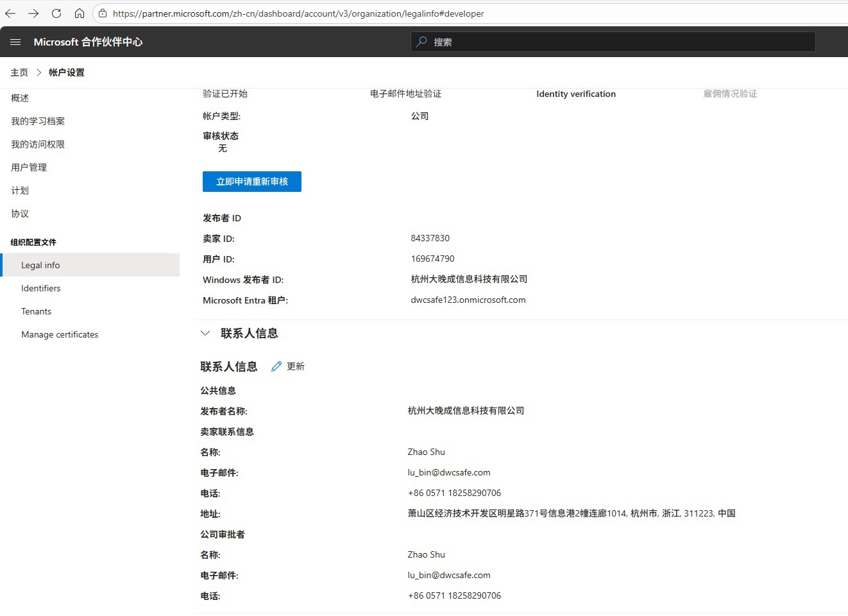Click the 立即申请重新审核 button
Image resolution: width=848 pixels, height=616 pixels.
(x=252, y=182)
